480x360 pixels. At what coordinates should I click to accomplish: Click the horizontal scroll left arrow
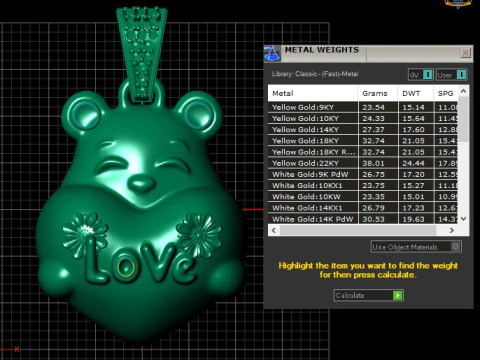pos(274,230)
